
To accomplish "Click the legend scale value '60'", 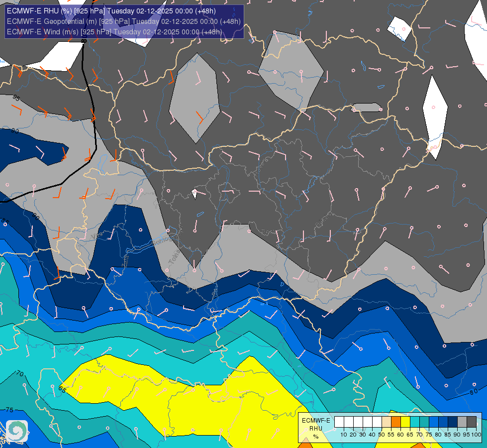I will click(400, 435).
